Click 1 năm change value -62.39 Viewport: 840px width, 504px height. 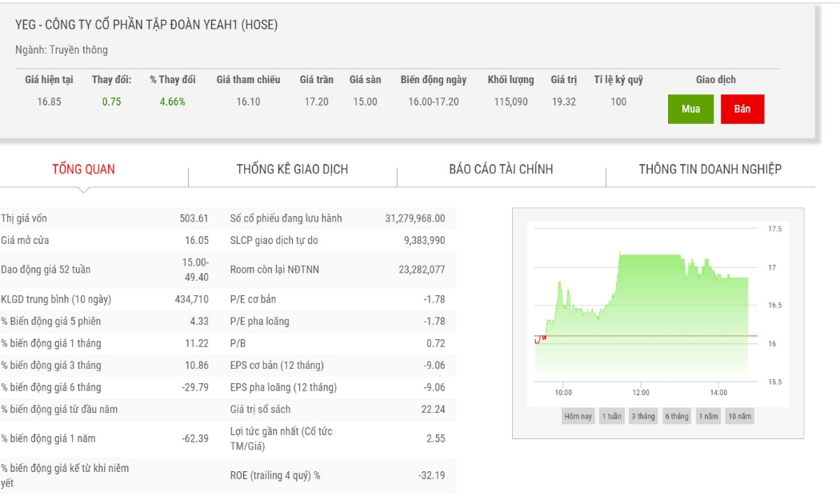(195, 438)
